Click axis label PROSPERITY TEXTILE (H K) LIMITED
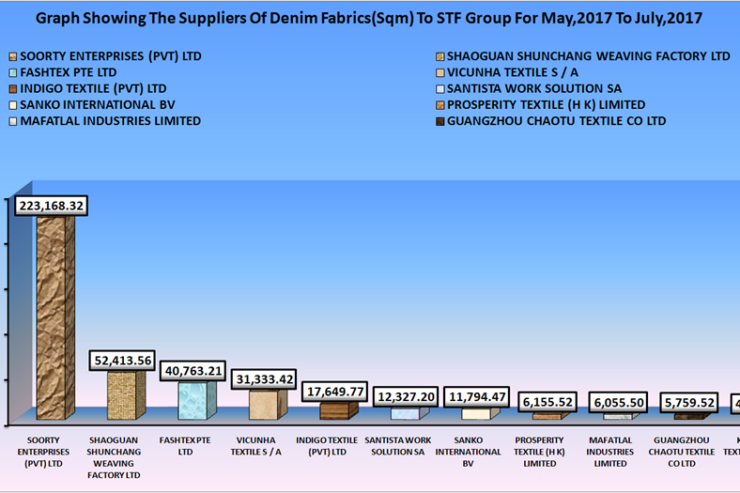This screenshot has height=493, width=740. point(539,451)
